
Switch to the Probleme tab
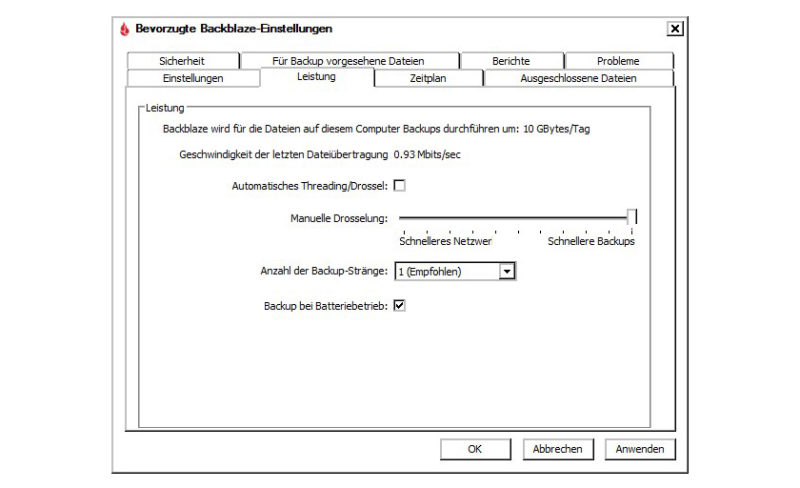pos(618,61)
